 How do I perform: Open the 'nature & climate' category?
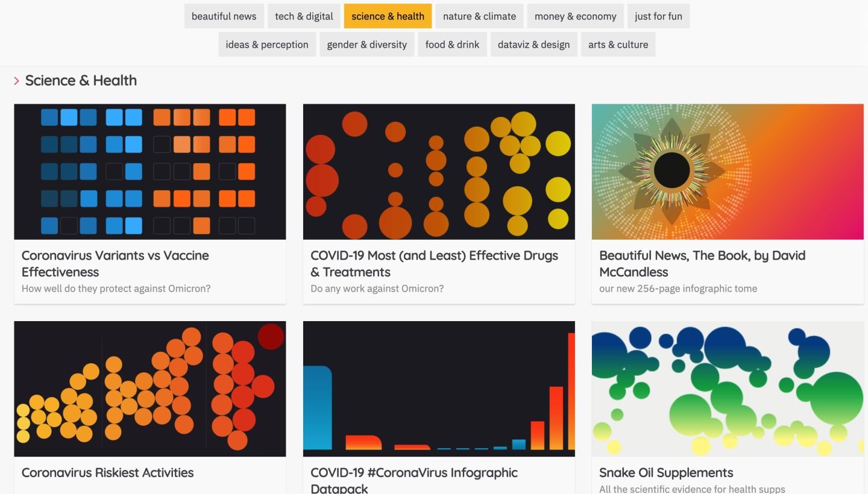point(479,16)
